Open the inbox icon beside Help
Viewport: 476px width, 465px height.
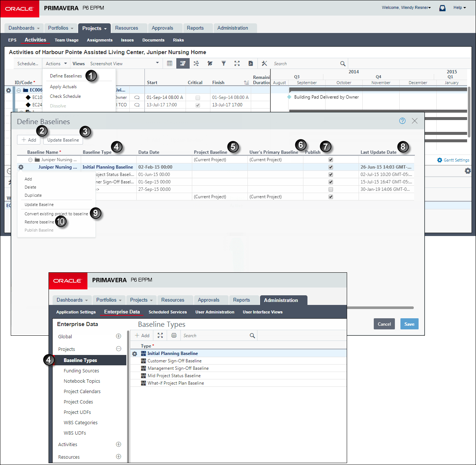click(x=442, y=8)
